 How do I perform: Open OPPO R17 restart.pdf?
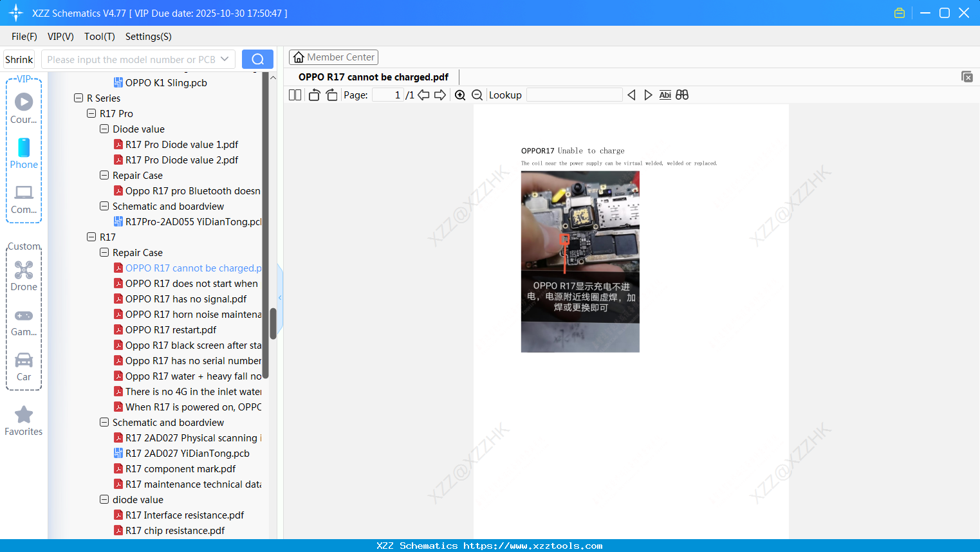[x=171, y=330]
